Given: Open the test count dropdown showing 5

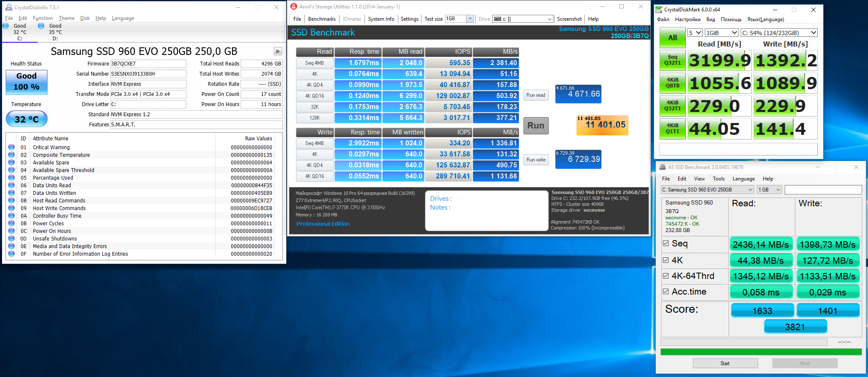Looking at the screenshot, I should 695,33.
